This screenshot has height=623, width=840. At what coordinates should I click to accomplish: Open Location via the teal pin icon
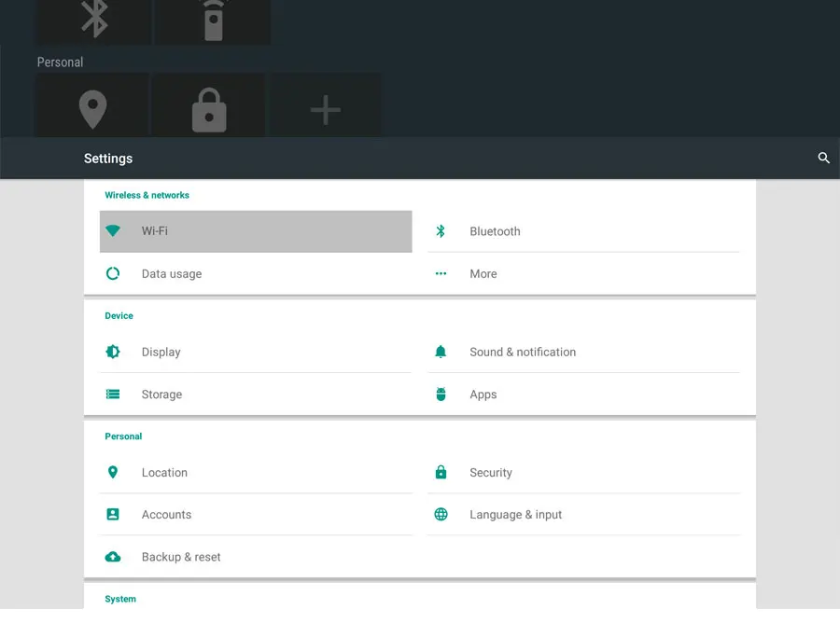(x=113, y=472)
